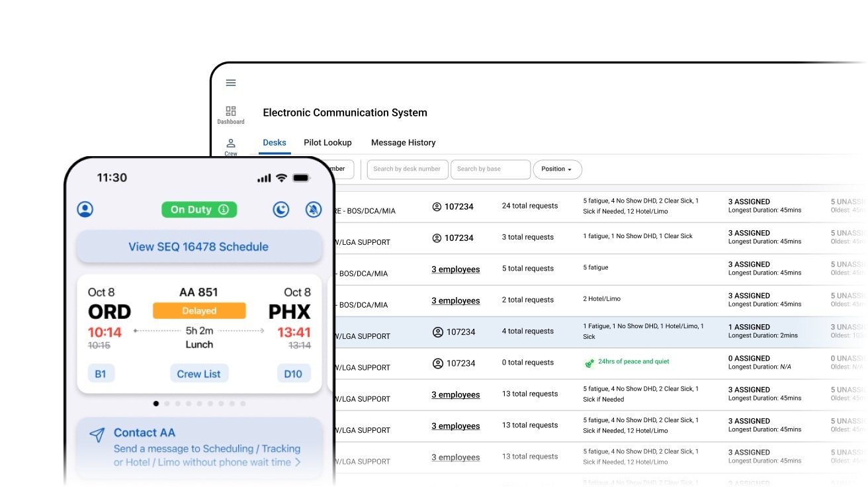Viewport: 868px width, 487px height.
Task: Open the Crew List button on the flight card
Action: click(x=199, y=374)
